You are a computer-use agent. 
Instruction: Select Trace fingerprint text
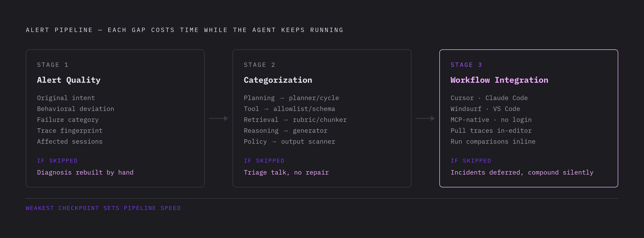pyautogui.click(x=70, y=131)
